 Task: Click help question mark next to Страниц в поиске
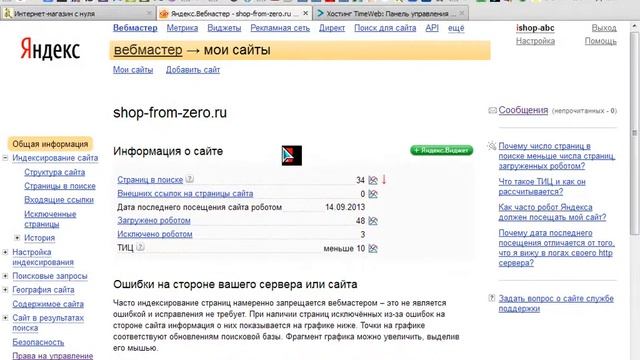pos(189,179)
